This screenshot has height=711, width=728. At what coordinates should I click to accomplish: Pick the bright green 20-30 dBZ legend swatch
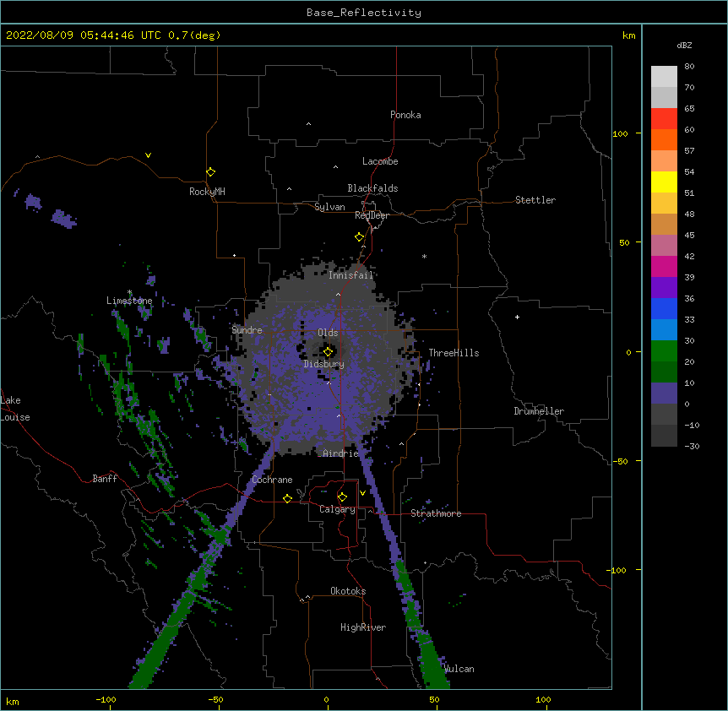point(664,351)
